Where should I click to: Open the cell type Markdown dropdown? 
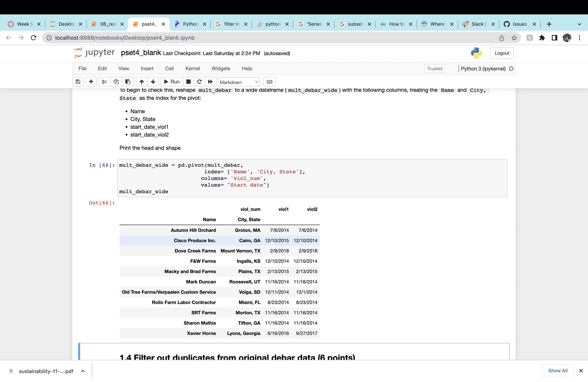(x=239, y=82)
